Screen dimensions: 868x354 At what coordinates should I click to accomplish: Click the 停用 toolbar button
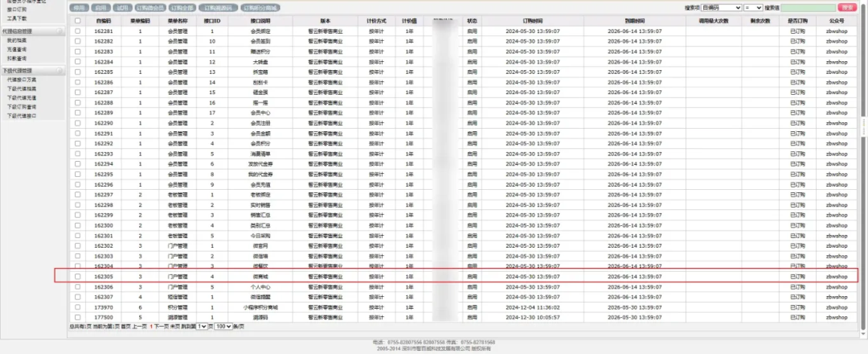pos(78,7)
